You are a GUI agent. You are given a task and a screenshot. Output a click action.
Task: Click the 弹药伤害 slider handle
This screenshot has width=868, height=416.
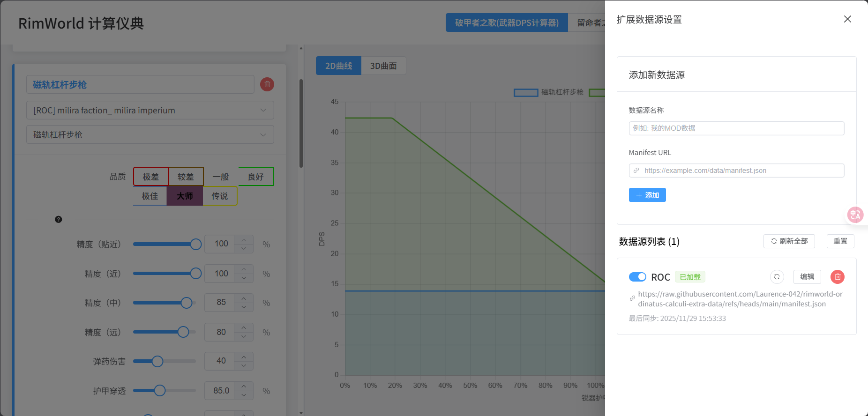click(x=157, y=361)
